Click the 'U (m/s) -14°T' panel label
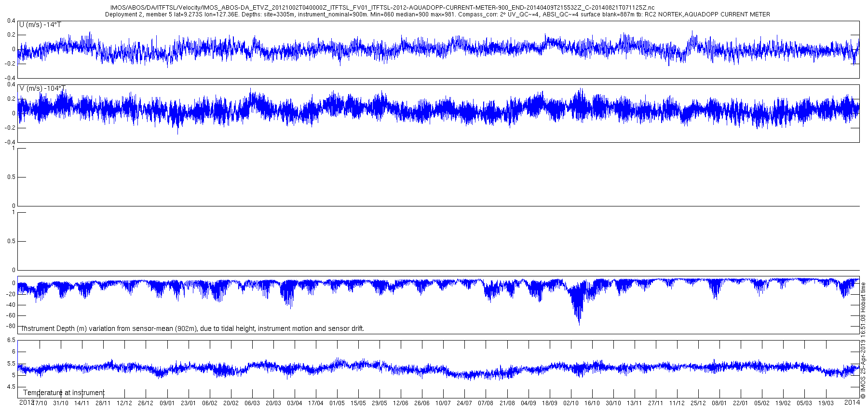 [x=40, y=25]
